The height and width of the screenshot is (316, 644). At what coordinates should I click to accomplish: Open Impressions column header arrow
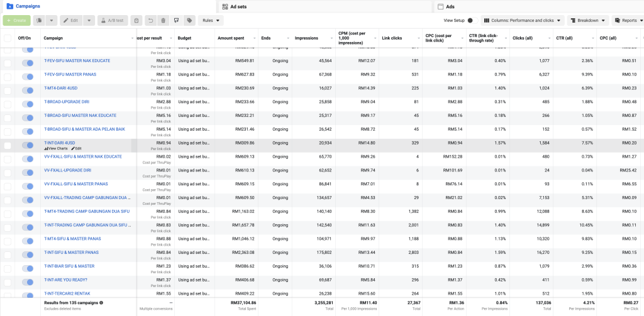[x=331, y=38]
